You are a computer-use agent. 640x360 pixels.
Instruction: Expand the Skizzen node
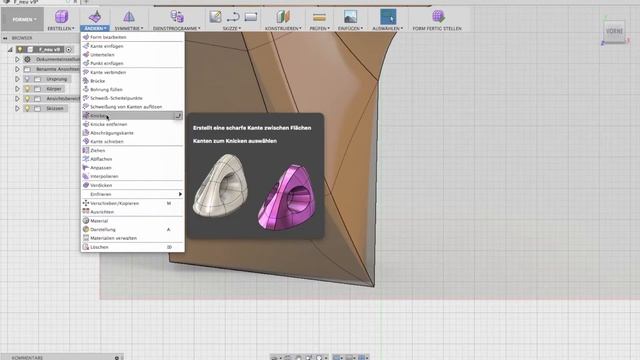pyautogui.click(x=17, y=108)
